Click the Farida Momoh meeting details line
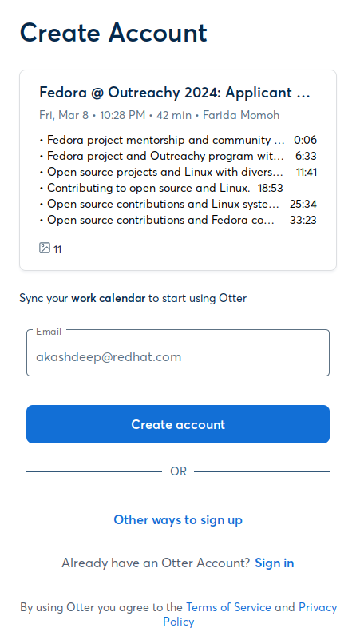The height and width of the screenshot is (644, 360). [160, 115]
